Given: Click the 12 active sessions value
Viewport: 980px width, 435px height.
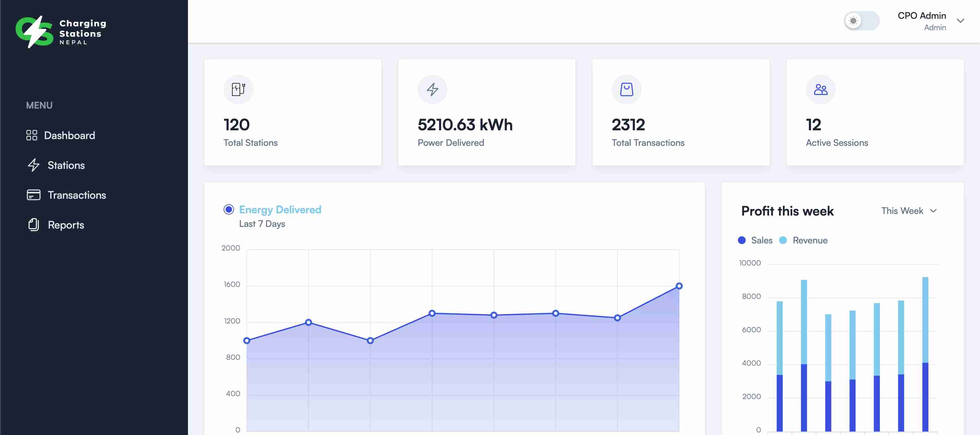Looking at the screenshot, I should [813, 125].
